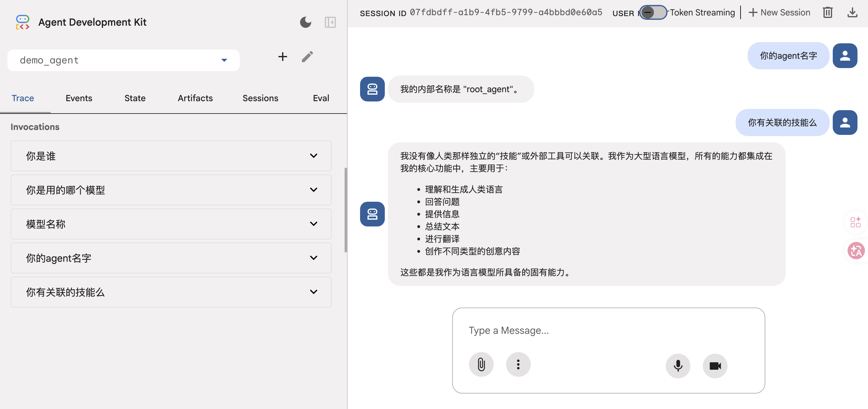Go to the Artifacts tab

point(196,98)
